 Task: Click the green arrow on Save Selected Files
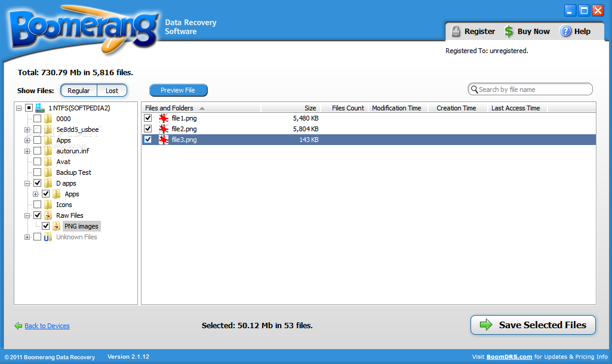pos(486,325)
